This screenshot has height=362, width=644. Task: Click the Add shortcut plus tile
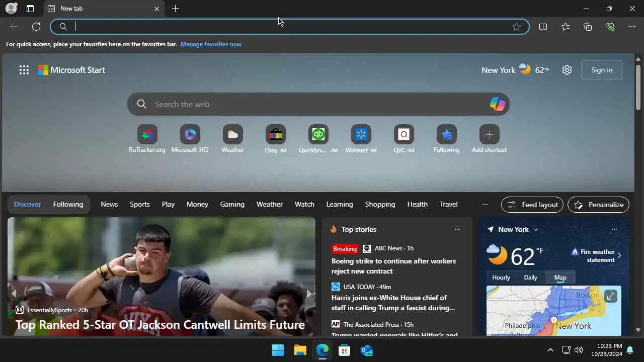tap(489, 139)
